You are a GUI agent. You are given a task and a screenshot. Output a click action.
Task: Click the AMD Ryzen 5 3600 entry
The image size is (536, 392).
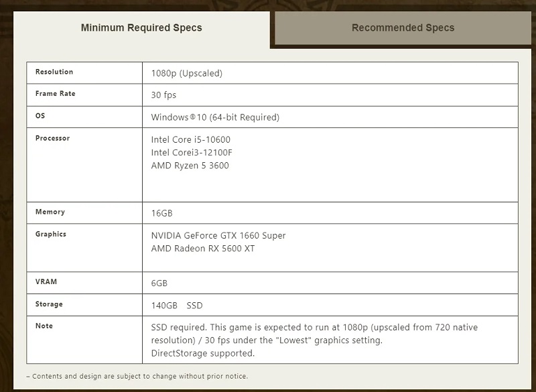pos(190,166)
